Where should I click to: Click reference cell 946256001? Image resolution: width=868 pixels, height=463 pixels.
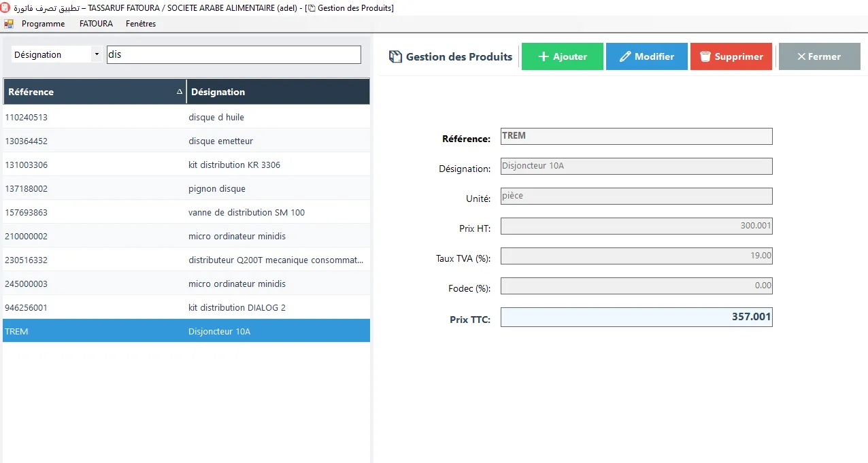pyautogui.click(x=95, y=307)
